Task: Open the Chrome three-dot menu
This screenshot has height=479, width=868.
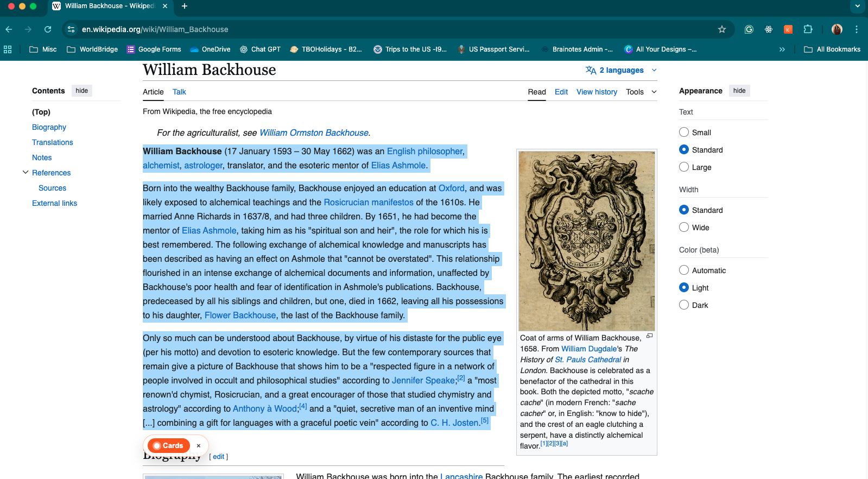Action: [857, 29]
